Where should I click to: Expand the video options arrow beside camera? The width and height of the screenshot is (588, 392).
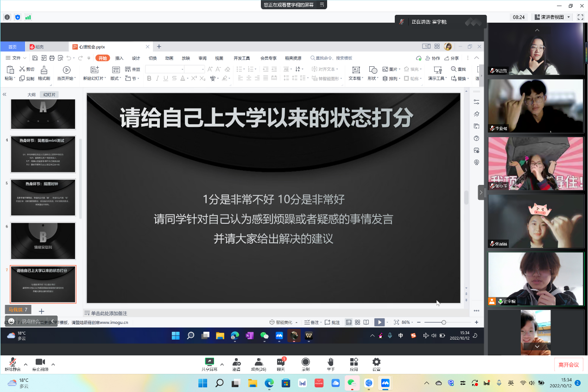coord(53,364)
